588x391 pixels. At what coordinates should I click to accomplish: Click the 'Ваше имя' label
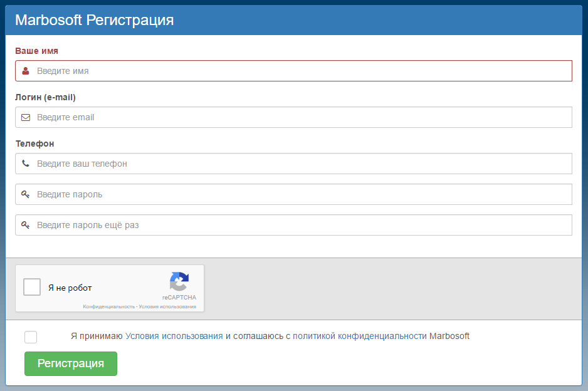tap(37, 51)
